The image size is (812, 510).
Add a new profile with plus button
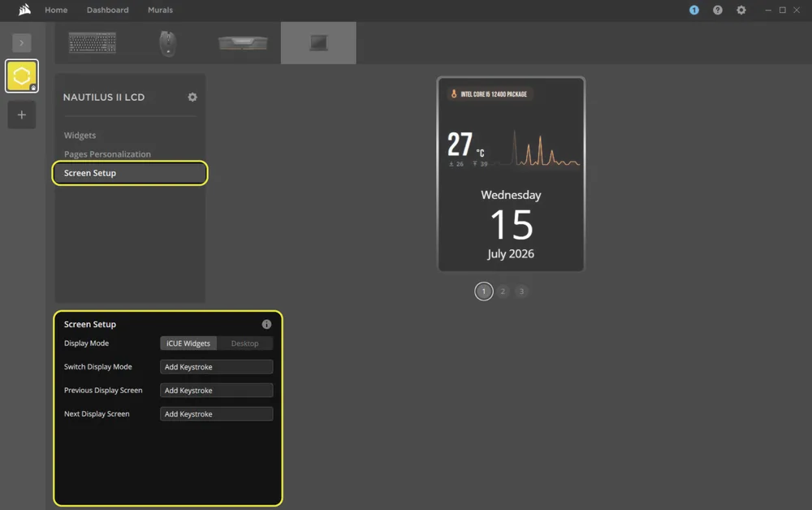click(x=22, y=115)
